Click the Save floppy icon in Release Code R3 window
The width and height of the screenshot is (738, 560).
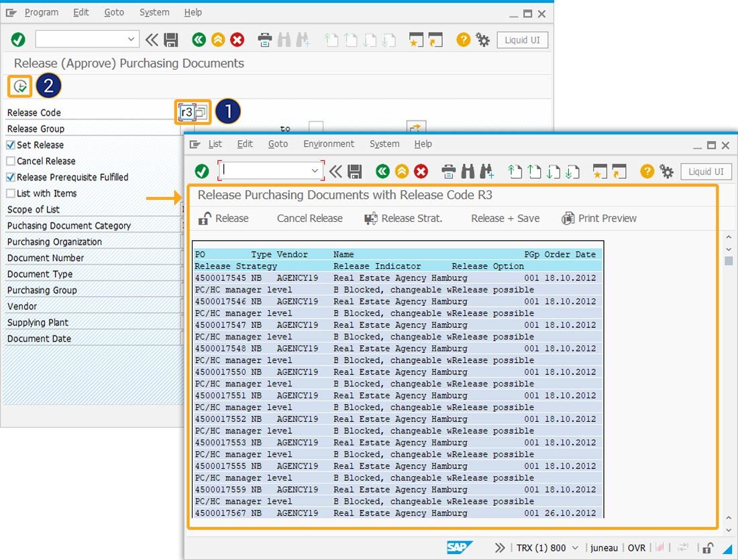(x=354, y=171)
